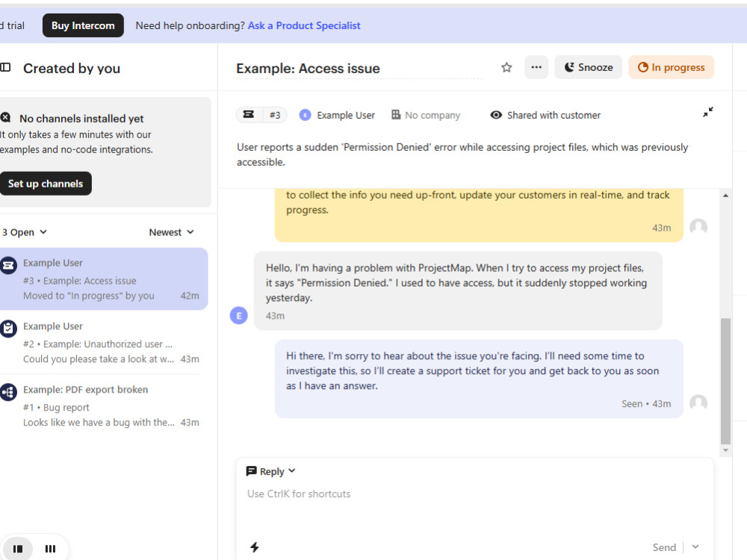The height and width of the screenshot is (560, 747).
Task: Click the conversation scrollbar thumb
Action: [725, 381]
